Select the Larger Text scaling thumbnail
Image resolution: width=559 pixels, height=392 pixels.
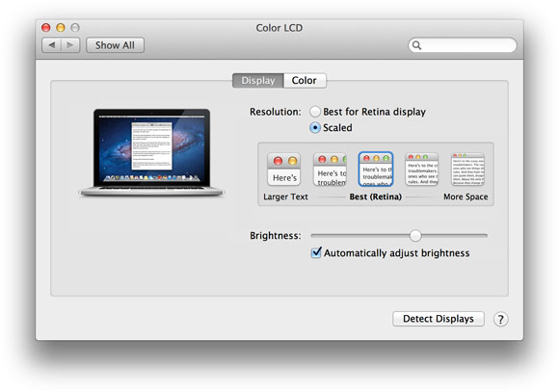click(283, 170)
